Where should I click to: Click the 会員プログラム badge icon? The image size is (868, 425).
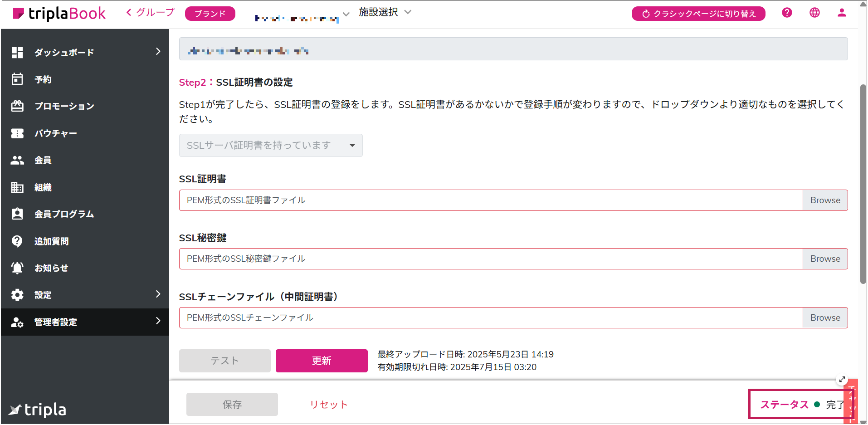tap(17, 214)
